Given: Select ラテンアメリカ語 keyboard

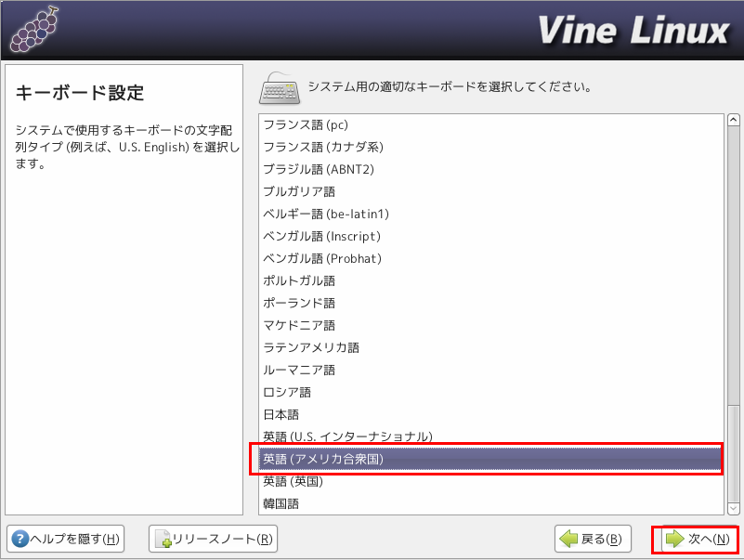Looking at the screenshot, I should tap(491, 348).
